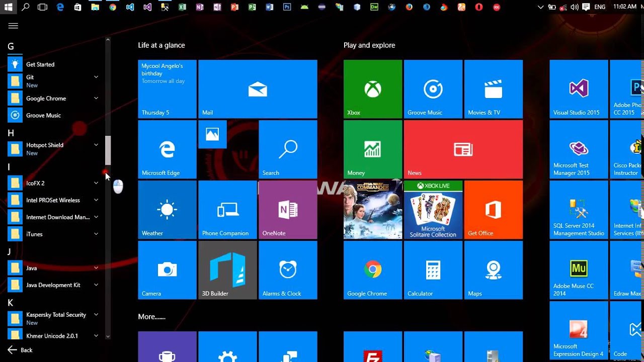
Task: Open the OneNote tile
Action: (288, 210)
